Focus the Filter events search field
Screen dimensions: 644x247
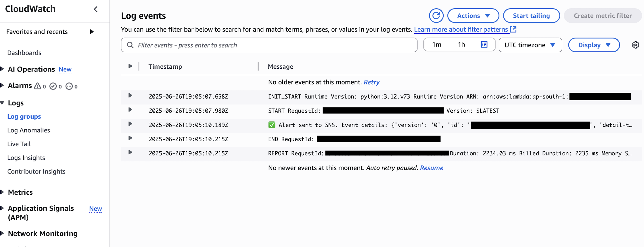[x=269, y=45]
